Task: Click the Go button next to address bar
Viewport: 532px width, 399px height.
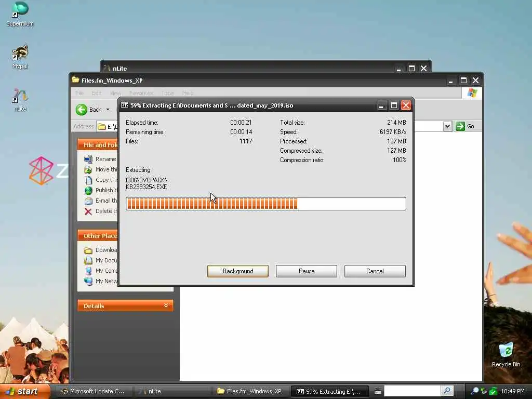Action: tap(465, 126)
